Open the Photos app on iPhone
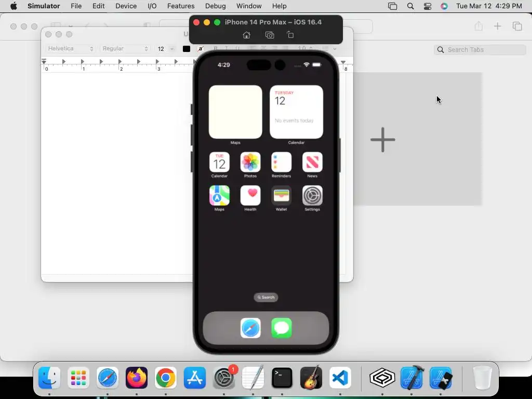This screenshot has height=399, width=532. tap(250, 162)
